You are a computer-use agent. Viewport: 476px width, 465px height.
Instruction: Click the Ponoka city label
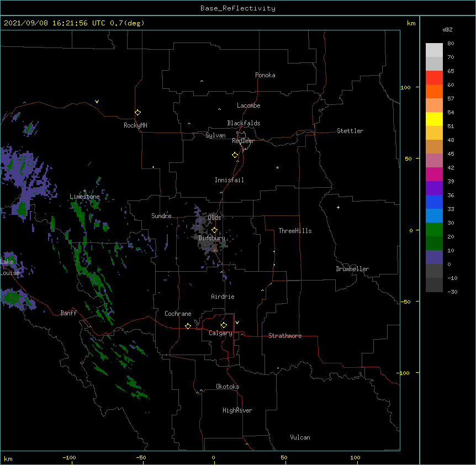pos(265,75)
